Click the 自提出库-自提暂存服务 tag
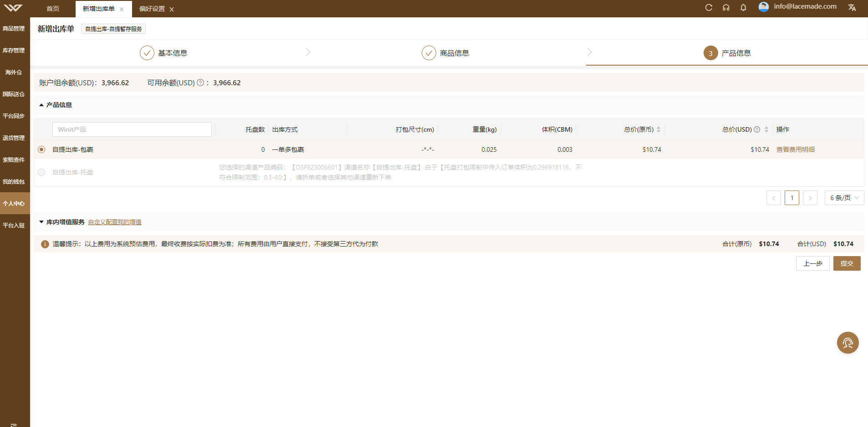868x427 pixels. coord(113,29)
